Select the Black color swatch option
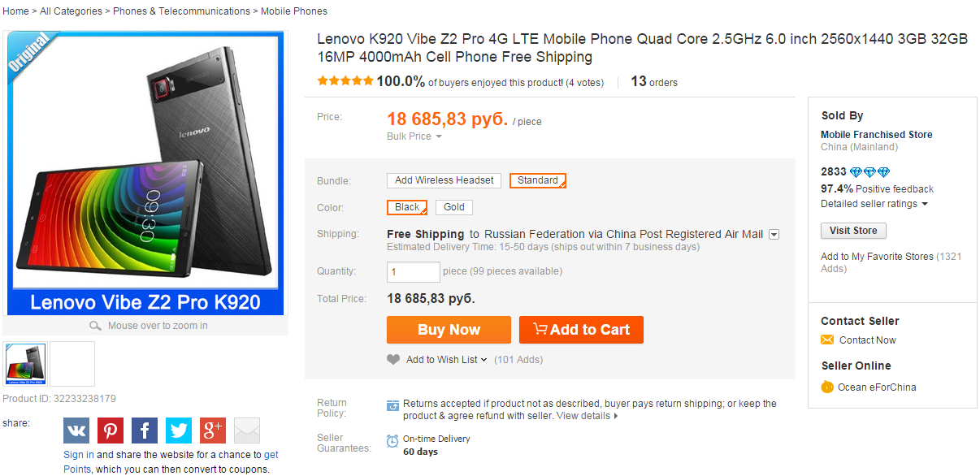The height and width of the screenshot is (476, 980). point(407,207)
